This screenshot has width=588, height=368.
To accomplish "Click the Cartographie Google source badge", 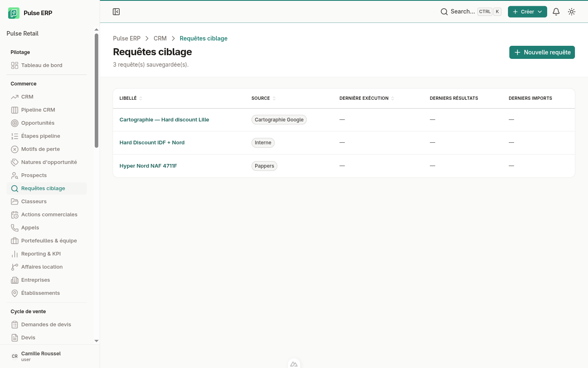I will (x=279, y=120).
